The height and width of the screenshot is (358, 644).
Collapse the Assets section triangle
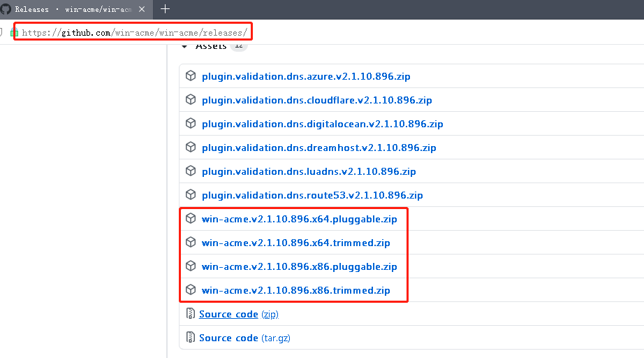[184, 46]
